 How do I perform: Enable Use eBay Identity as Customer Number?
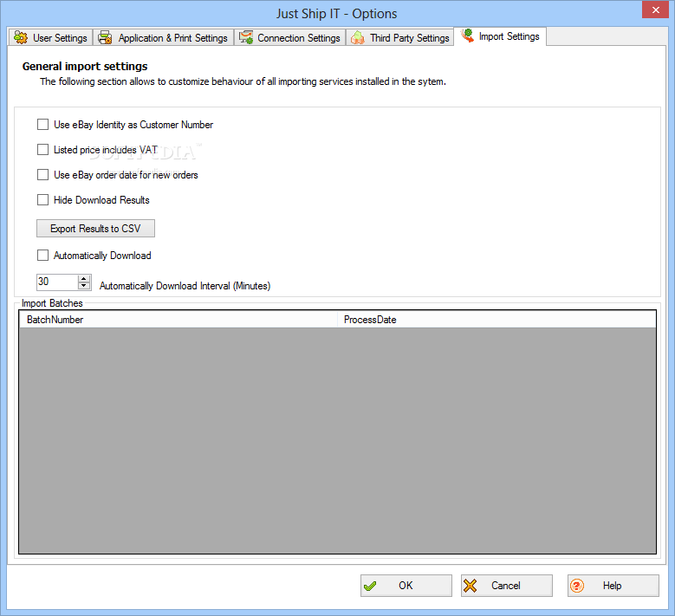42,125
